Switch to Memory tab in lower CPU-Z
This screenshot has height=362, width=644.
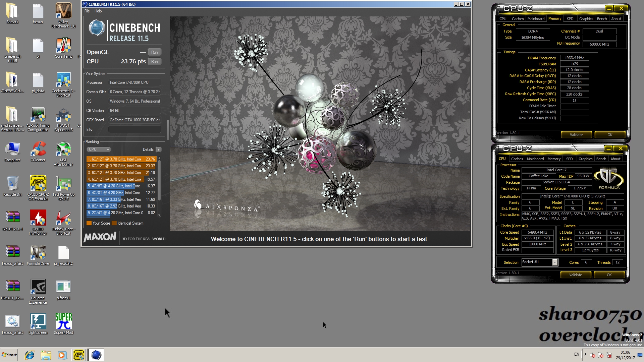click(554, 159)
